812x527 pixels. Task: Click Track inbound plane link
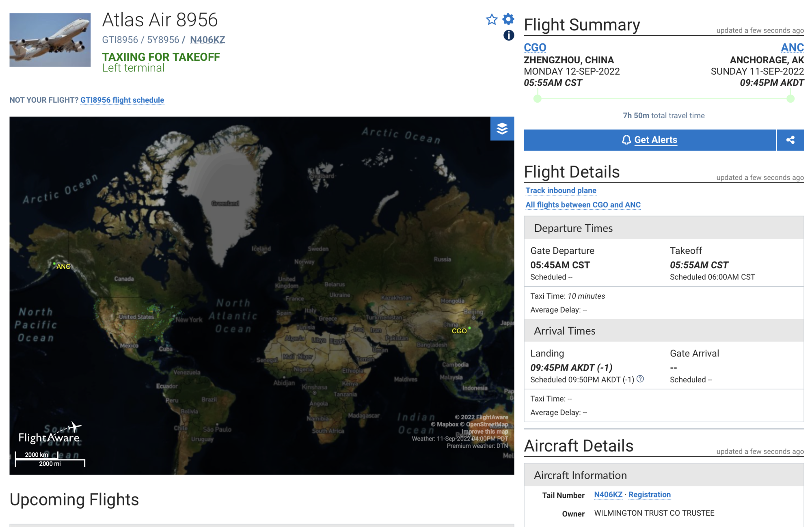(x=561, y=190)
